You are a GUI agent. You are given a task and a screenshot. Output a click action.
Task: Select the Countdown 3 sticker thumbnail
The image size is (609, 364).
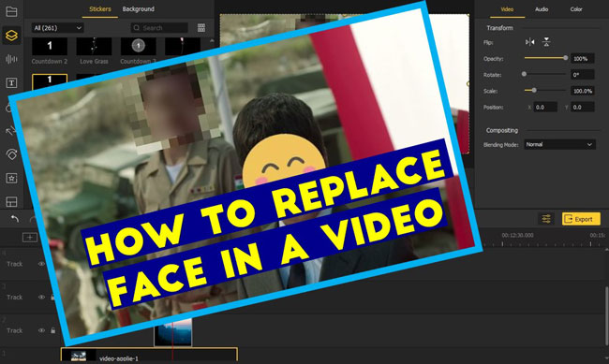tap(139, 47)
